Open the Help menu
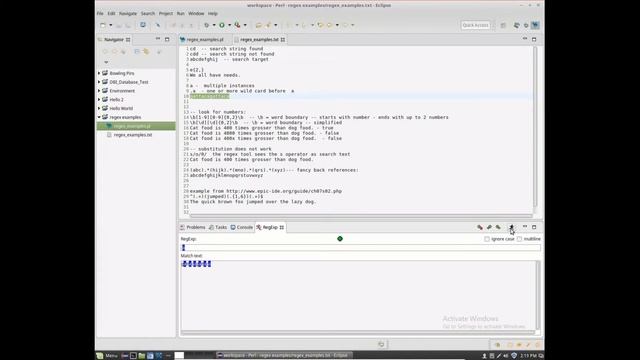Screen dimensions: 640x360 (213, 13)
